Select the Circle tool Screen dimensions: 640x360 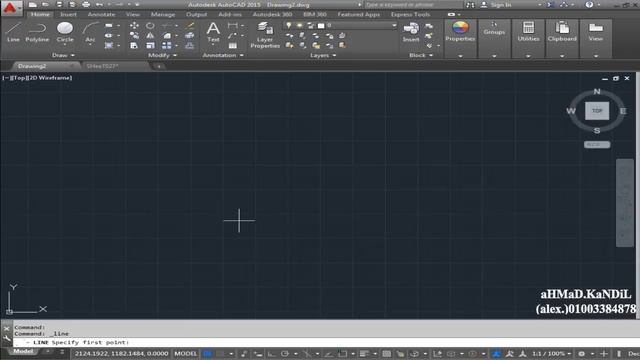[65, 33]
